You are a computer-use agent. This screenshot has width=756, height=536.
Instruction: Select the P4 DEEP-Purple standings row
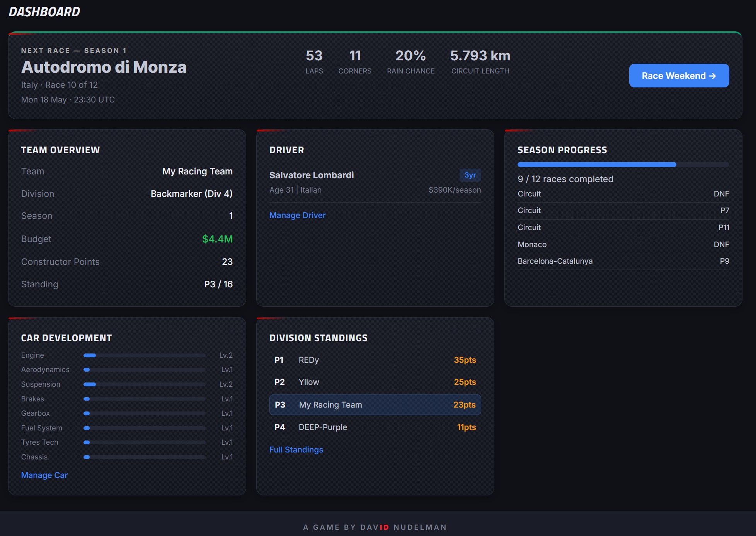[375, 427]
